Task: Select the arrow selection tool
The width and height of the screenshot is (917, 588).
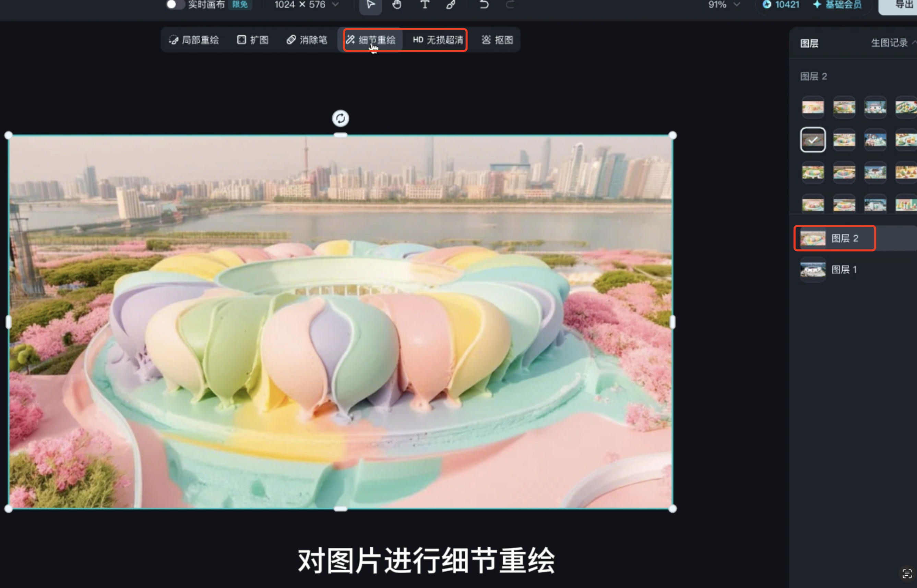Action: pyautogui.click(x=370, y=5)
